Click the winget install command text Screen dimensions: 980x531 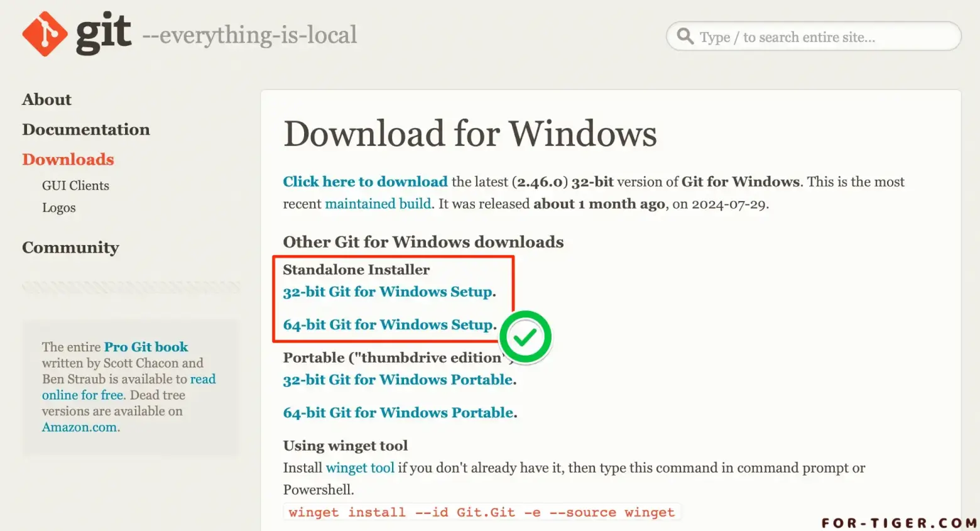tap(481, 512)
